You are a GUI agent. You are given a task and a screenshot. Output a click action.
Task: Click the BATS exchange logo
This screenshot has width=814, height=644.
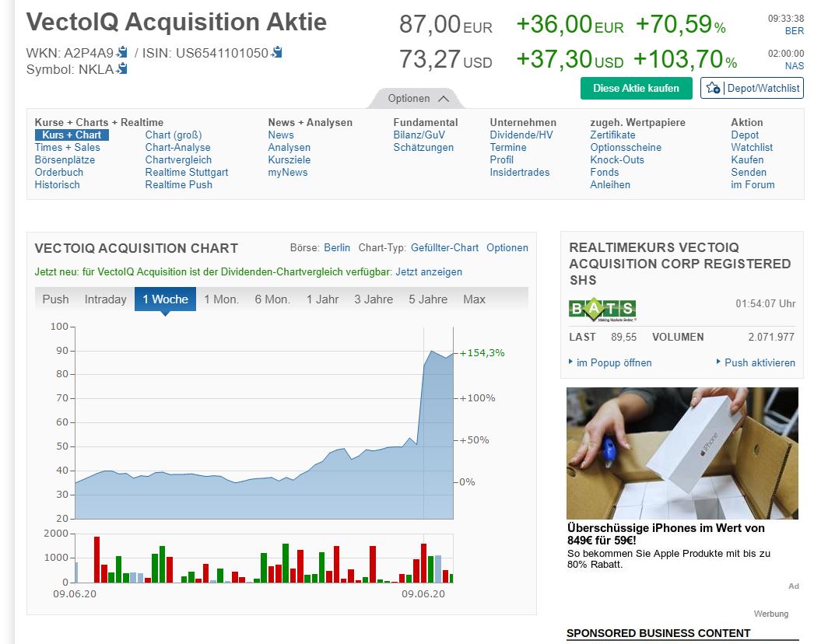(602, 309)
